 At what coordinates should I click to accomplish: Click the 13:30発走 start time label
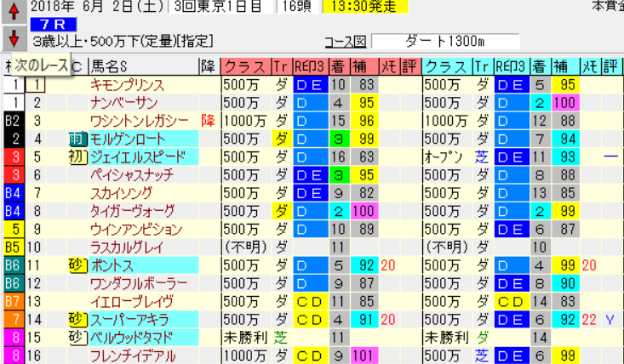tap(365, 6)
